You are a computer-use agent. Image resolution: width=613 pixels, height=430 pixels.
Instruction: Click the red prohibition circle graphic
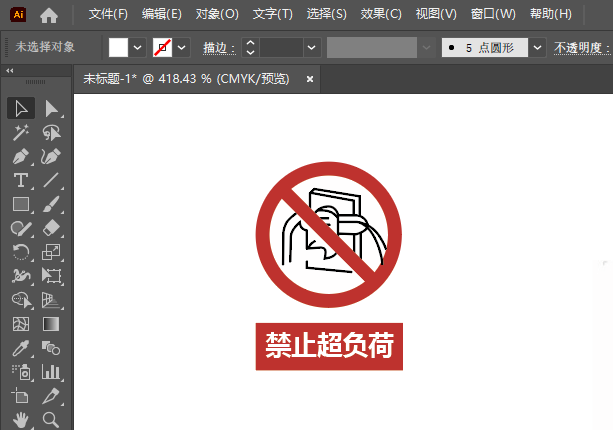[x=329, y=235]
